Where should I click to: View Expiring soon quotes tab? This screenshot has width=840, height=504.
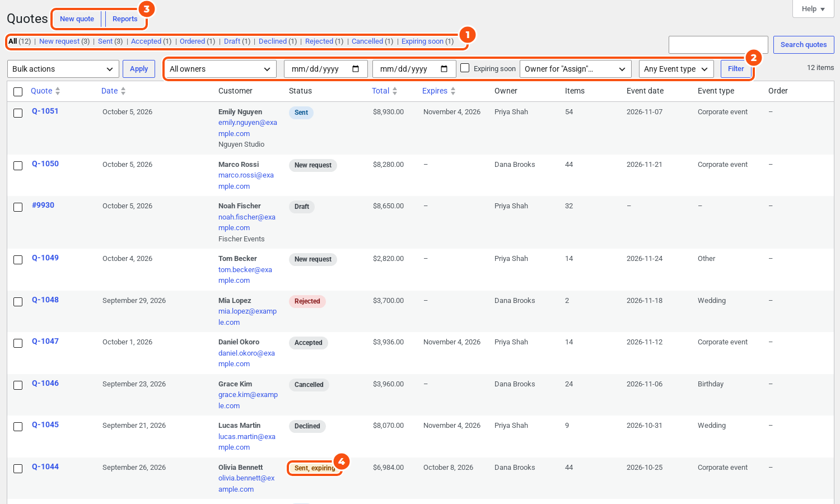tap(422, 41)
